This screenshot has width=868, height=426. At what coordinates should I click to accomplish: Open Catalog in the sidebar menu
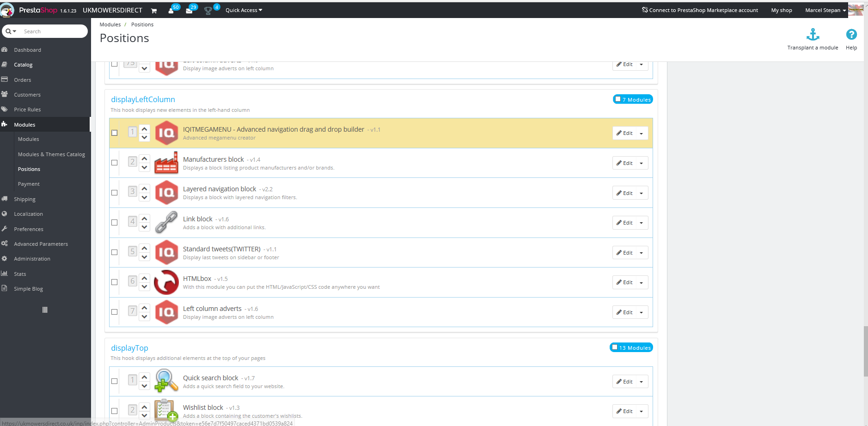(23, 65)
